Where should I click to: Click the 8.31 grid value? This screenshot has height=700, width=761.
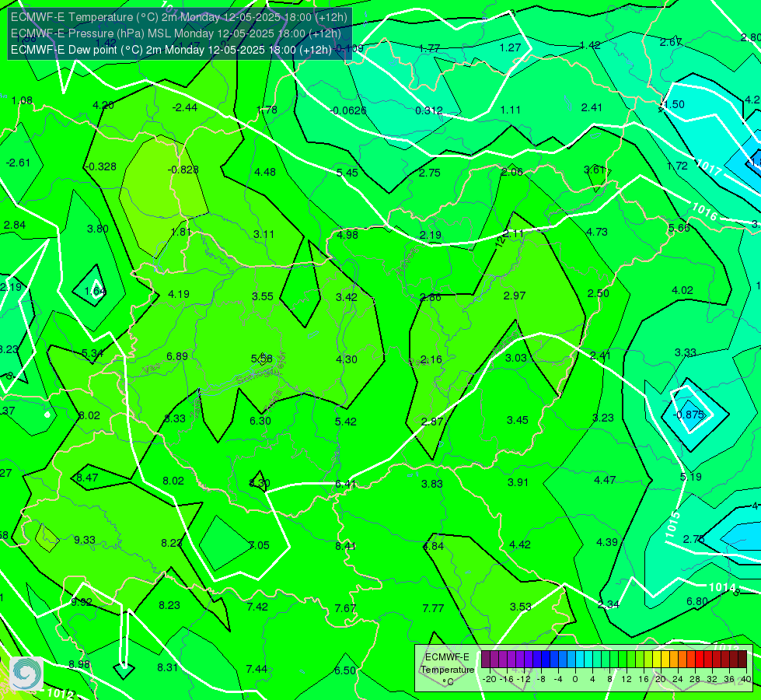click(167, 668)
